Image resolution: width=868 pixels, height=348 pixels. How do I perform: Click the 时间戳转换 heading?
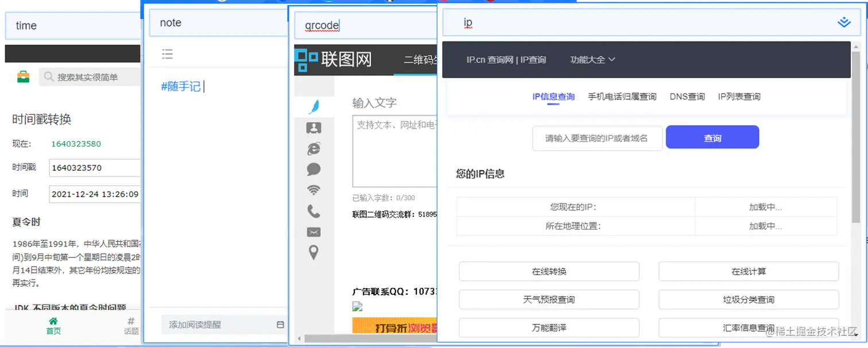pos(42,119)
